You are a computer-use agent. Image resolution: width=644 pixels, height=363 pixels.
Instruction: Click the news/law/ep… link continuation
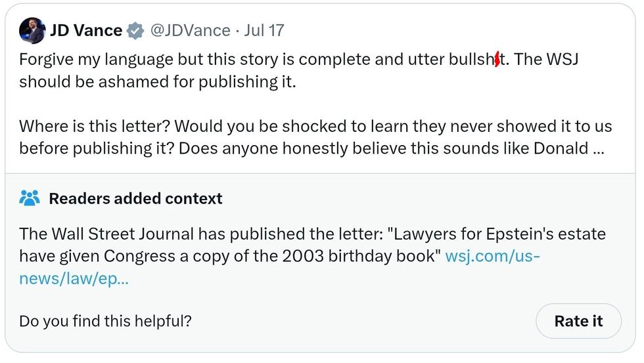pyautogui.click(x=74, y=278)
